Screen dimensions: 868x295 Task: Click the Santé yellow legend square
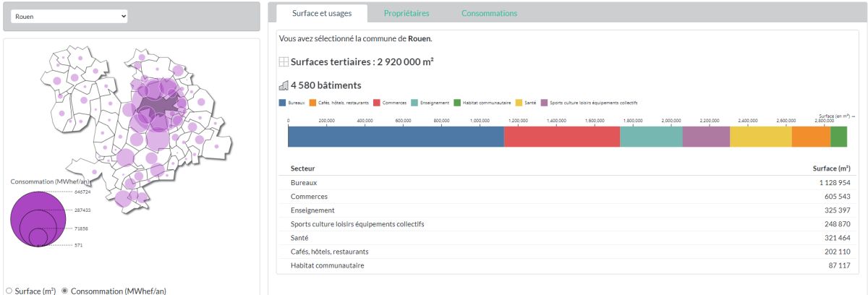[x=519, y=103]
